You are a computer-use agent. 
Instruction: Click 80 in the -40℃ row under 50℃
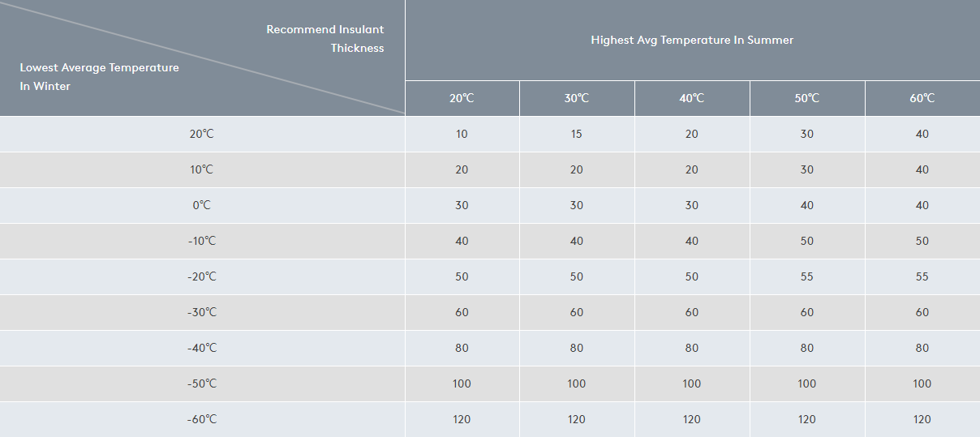click(807, 348)
